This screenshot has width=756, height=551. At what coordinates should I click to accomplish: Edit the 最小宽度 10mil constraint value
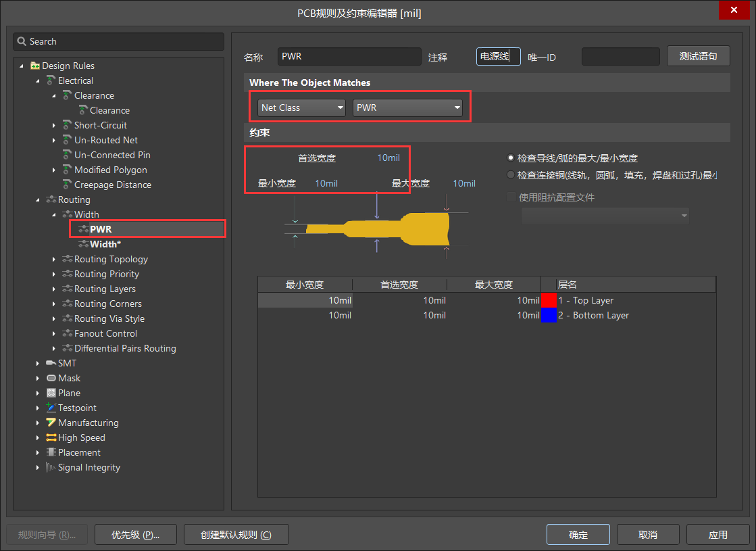click(326, 183)
